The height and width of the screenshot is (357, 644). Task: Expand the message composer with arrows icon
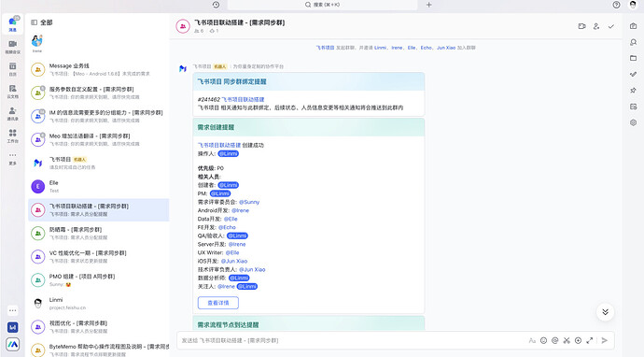(x=590, y=340)
